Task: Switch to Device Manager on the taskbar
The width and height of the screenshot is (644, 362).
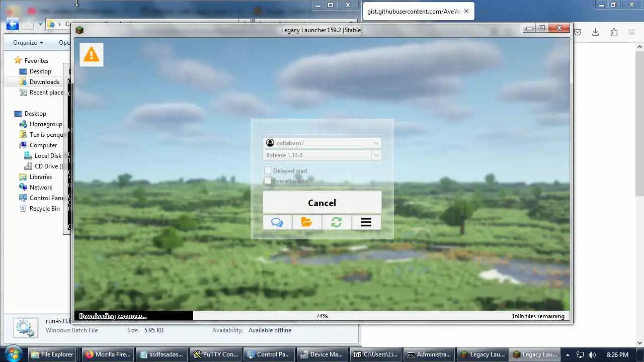Action: pos(322,354)
